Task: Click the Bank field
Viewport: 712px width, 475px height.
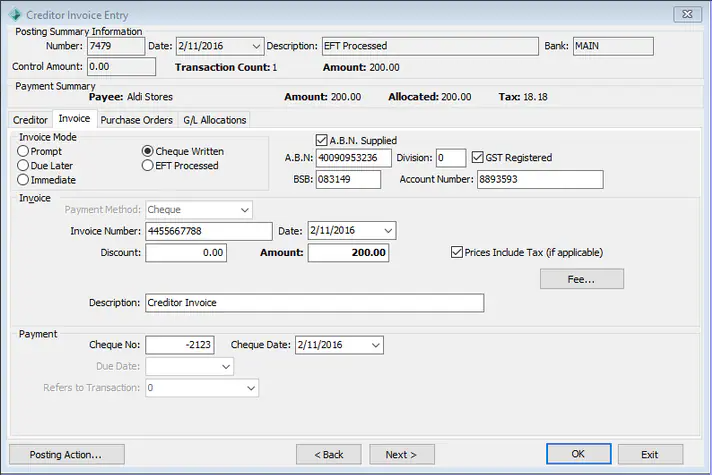Action: [x=613, y=46]
